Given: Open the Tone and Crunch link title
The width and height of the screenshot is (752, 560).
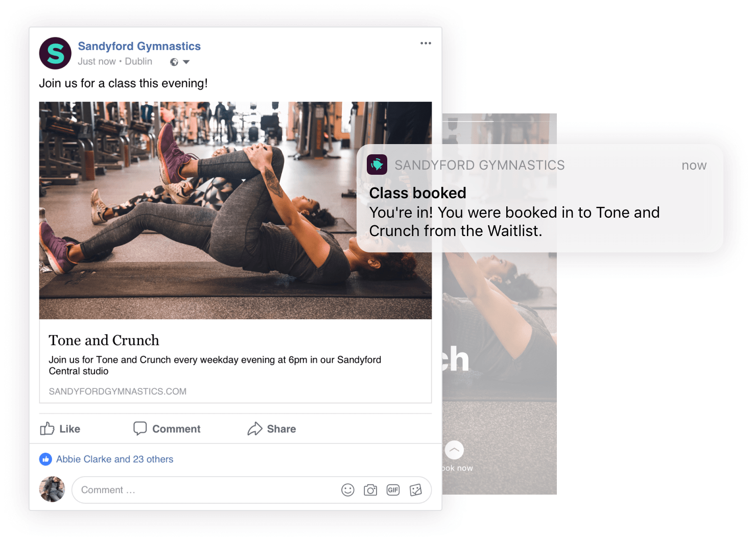Looking at the screenshot, I should pos(104,340).
